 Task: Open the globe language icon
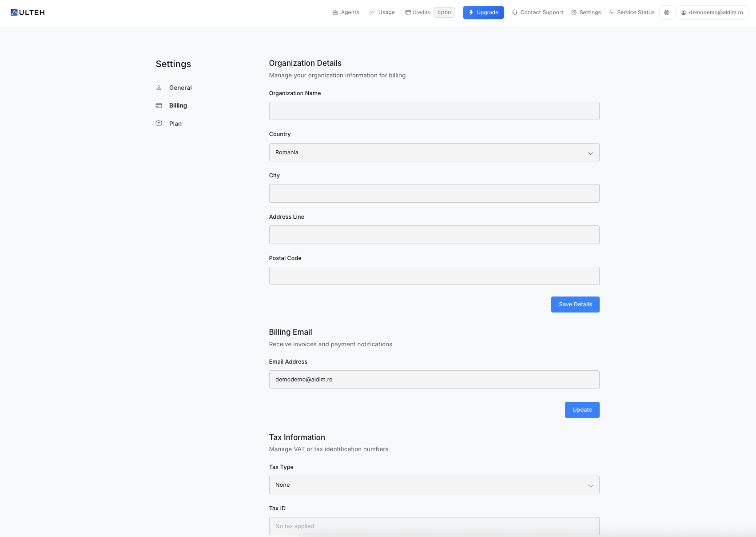(666, 12)
